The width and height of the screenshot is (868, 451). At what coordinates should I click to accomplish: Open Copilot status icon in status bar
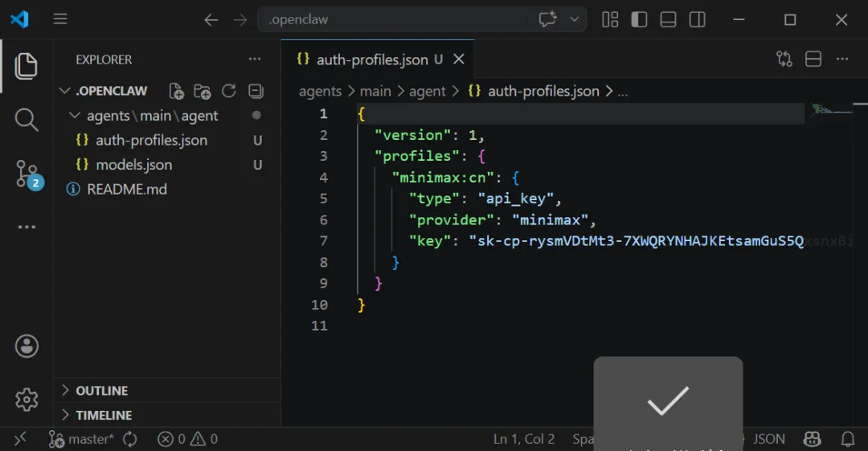pyautogui.click(x=812, y=440)
